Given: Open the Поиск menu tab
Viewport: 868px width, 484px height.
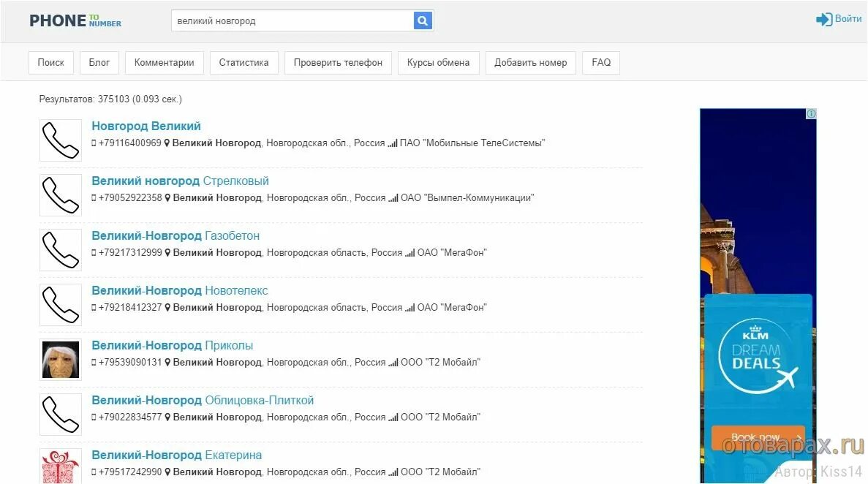Looking at the screenshot, I should tap(51, 63).
